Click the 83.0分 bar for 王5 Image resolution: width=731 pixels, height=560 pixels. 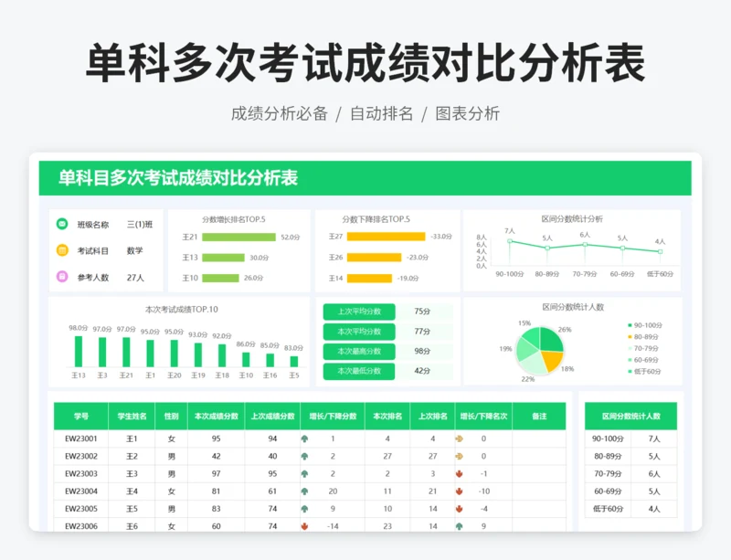293,362
